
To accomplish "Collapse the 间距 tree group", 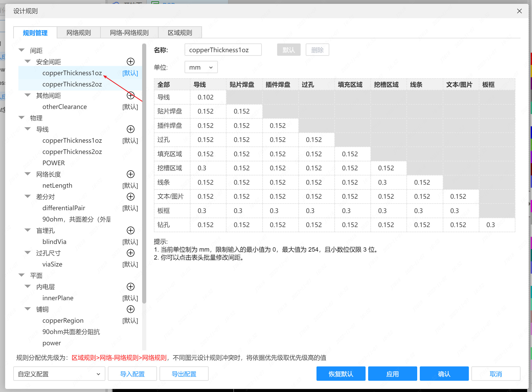I will tap(22, 50).
